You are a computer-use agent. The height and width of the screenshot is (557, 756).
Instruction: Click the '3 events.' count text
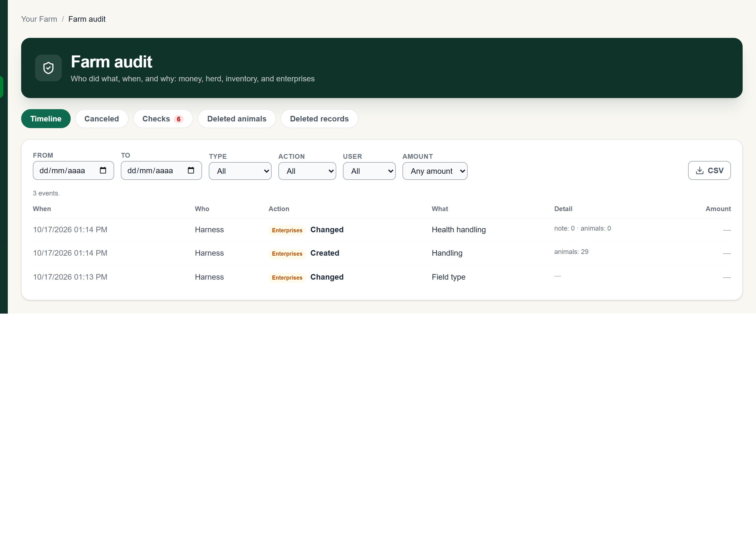(x=46, y=193)
